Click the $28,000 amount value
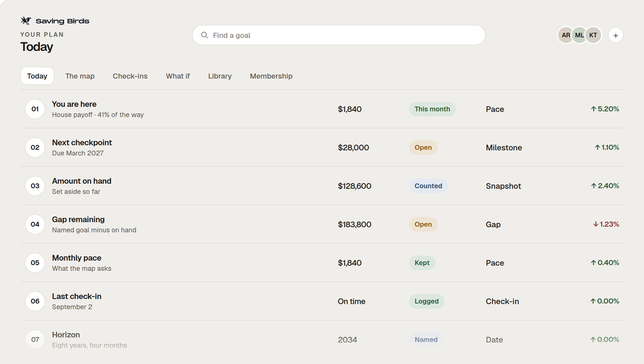Screen dimensions: 644x364 coord(353,148)
